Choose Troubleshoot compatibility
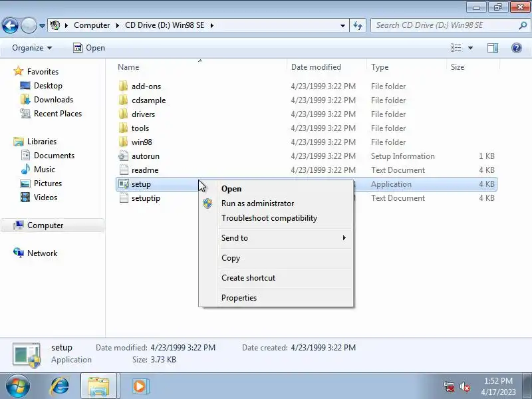The width and height of the screenshot is (532, 399). [275, 218]
